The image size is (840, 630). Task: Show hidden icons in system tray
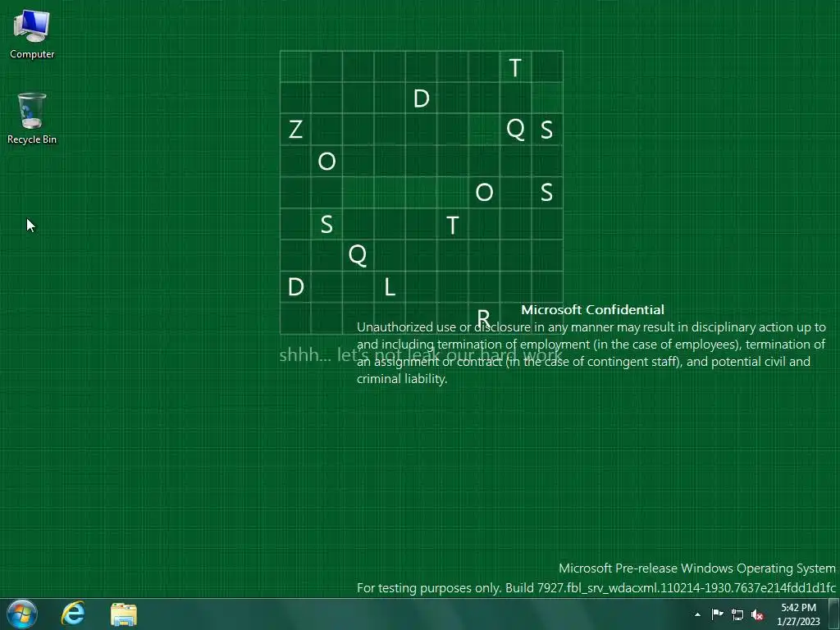point(697,614)
